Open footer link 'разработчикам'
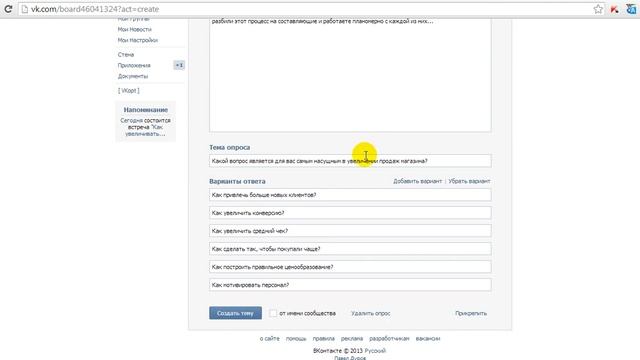 tap(389, 338)
